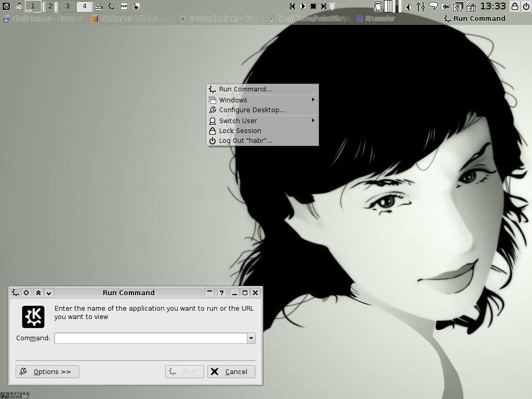Screen dimensions: 532x399
Task: Switch to NetBeans IDE 5.0 taskbar entry
Action: click(x=132, y=19)
